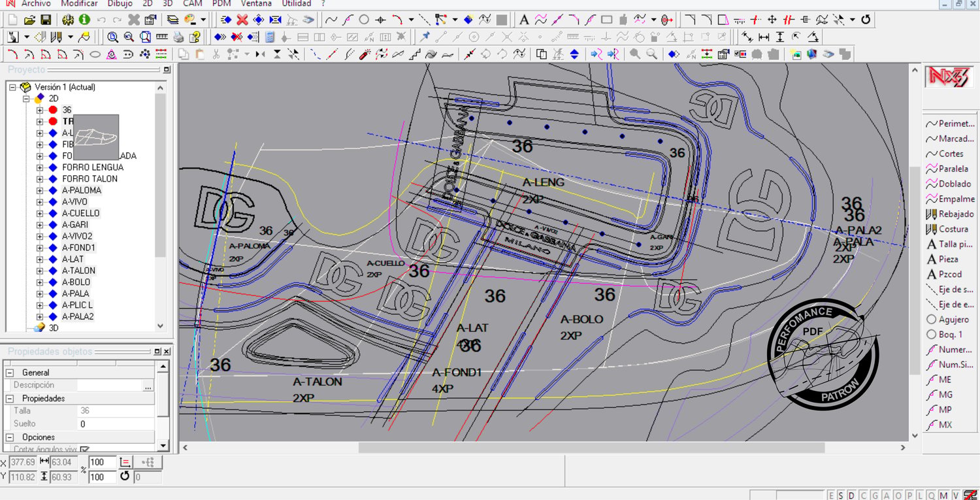Toggle the D status indicator in status bar
This screenshot has width=980, height=500.
851,495
